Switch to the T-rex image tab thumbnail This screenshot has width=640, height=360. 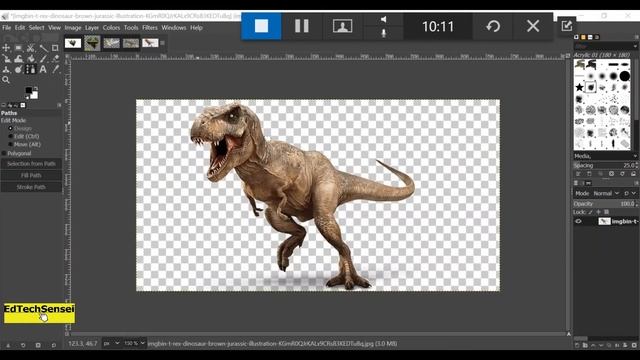[x=150, y=43]
